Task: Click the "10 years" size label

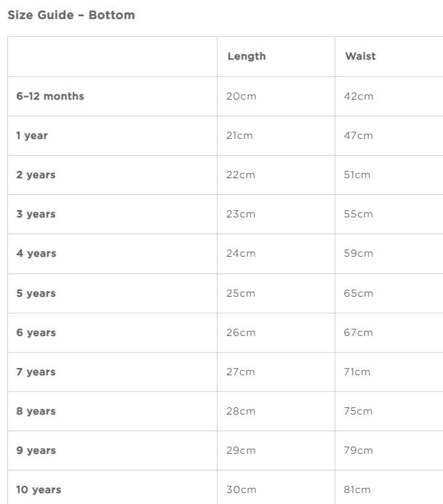Action: [39, 489]
